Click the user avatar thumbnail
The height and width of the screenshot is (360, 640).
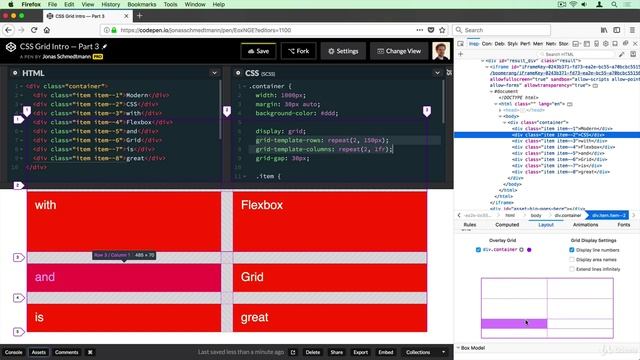pyautogui.click(x=441, y=51)
